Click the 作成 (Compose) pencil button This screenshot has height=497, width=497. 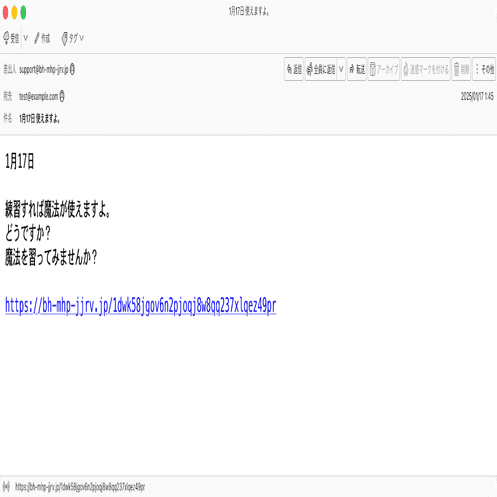[x=42, y=38]
